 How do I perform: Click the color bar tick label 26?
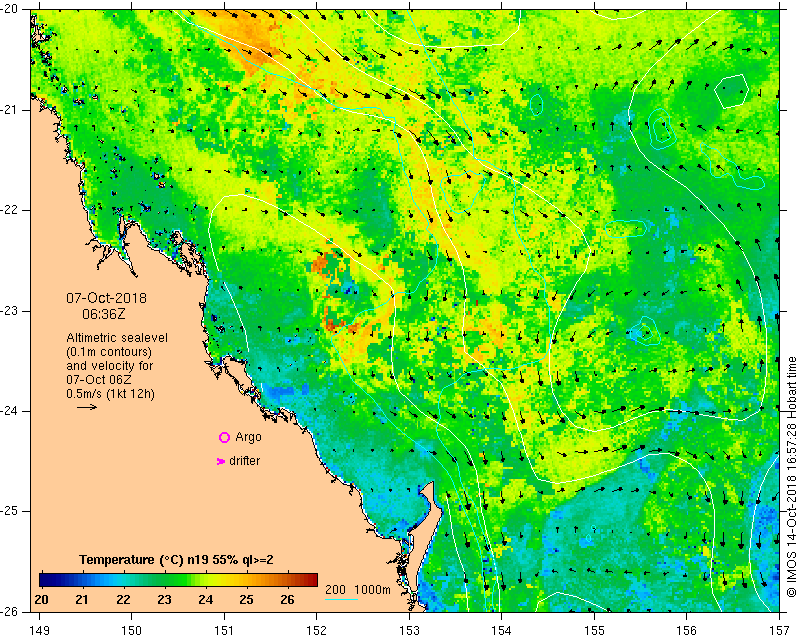coord(288,599)
